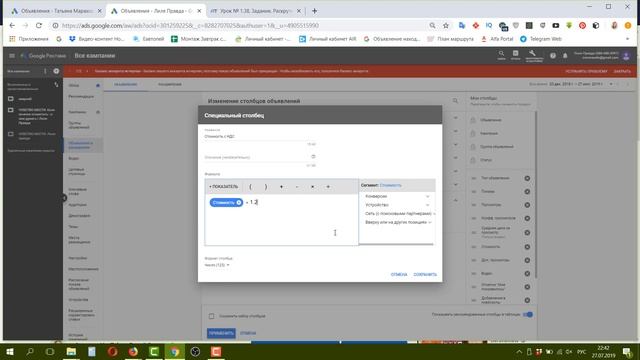
Task: Insert a closing parenthesis into the formula
Action: pos(266,187)
